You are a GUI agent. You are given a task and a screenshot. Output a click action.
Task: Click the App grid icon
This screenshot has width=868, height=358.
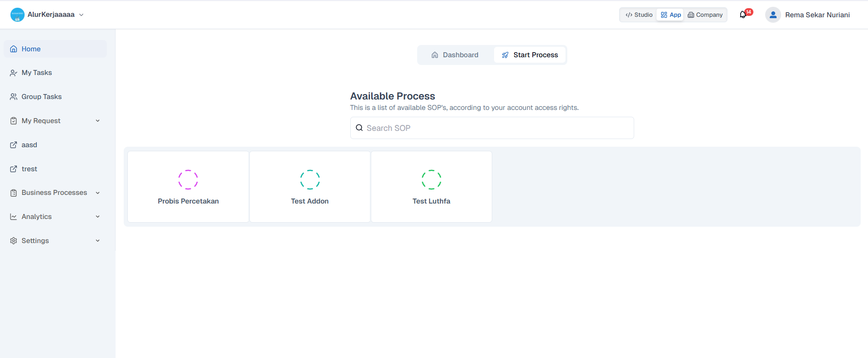point(664,15)
